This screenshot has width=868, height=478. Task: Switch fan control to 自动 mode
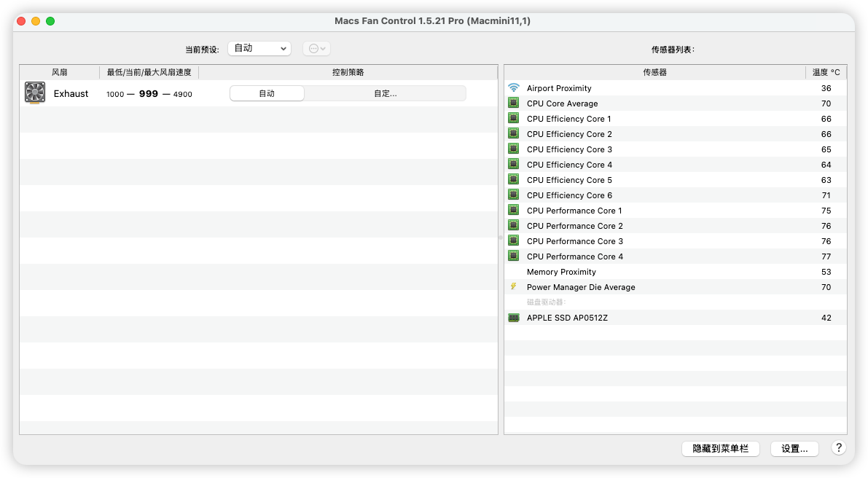[267, 93]
